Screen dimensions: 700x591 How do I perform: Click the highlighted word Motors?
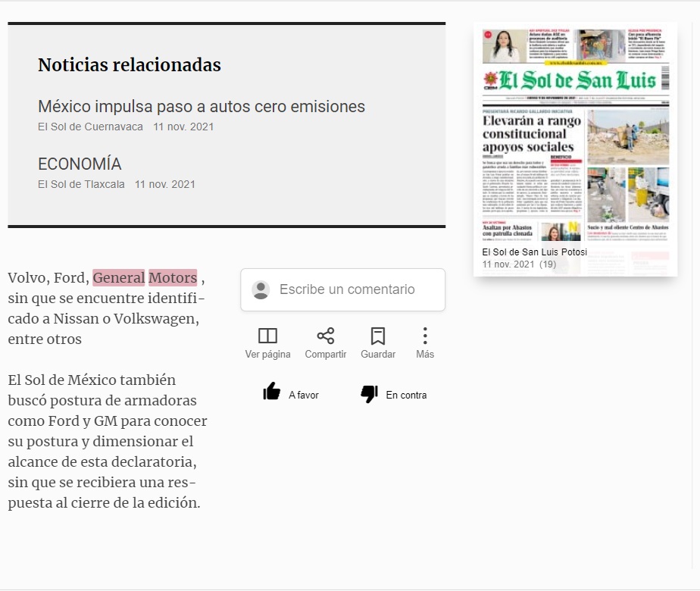point(173,277)
